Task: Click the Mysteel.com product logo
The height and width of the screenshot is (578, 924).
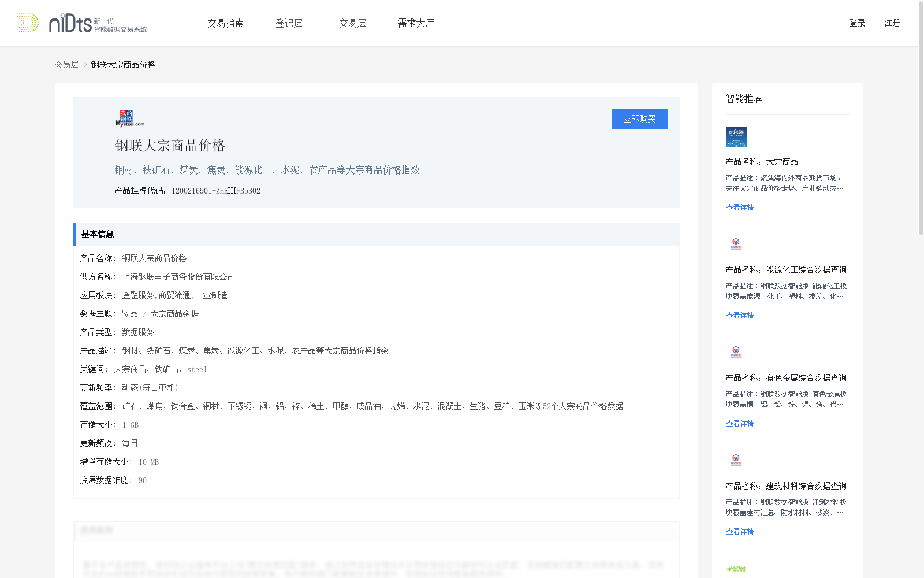Action: [x=130, y=118]
